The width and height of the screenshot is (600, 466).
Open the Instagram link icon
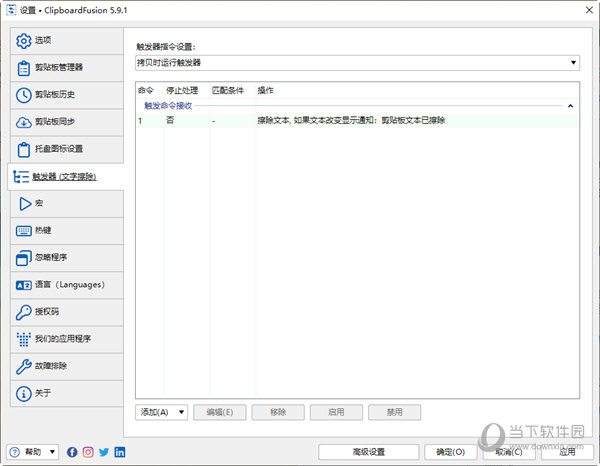point(88,452)
